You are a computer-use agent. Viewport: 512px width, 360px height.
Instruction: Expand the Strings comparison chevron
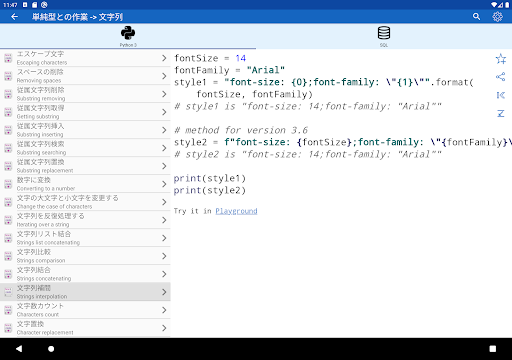coord(164,256)
